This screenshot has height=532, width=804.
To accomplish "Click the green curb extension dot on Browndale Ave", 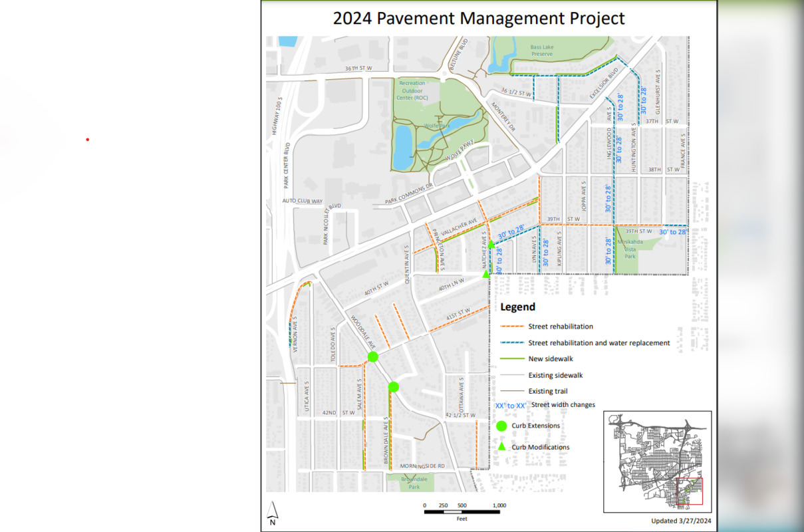I will click(x=394, y=385).
